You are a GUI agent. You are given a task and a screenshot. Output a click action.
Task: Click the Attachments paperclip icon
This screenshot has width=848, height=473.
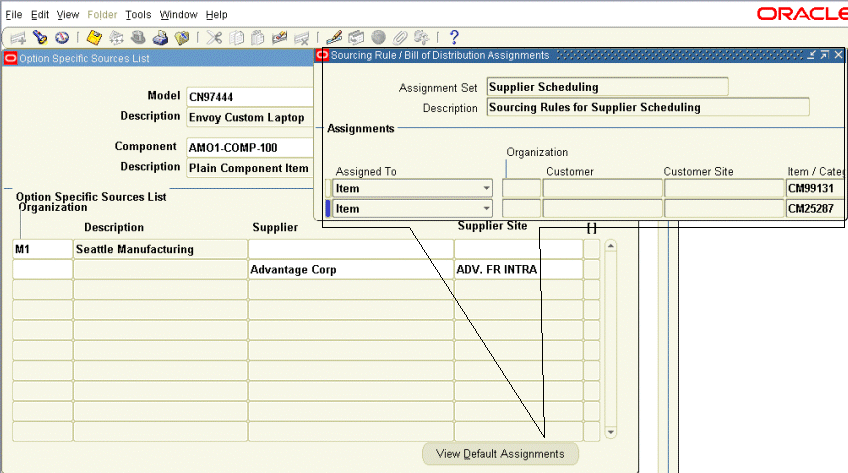400,37
